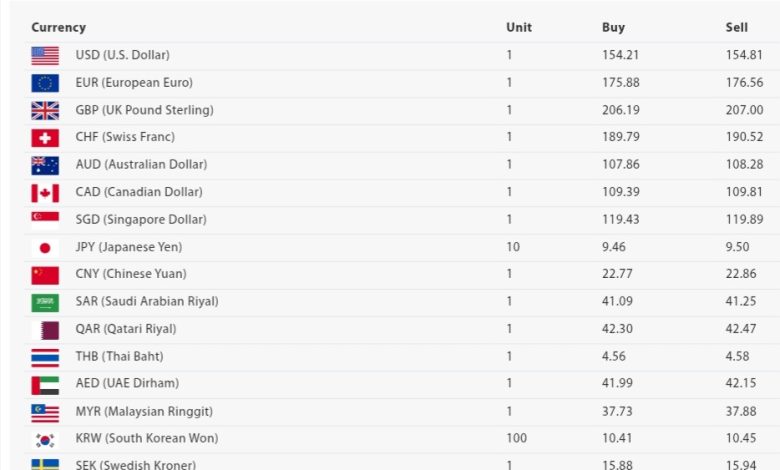Click the Qatar flag icon
This screenshot has width=780, height=470.
(x=45, y=330)
